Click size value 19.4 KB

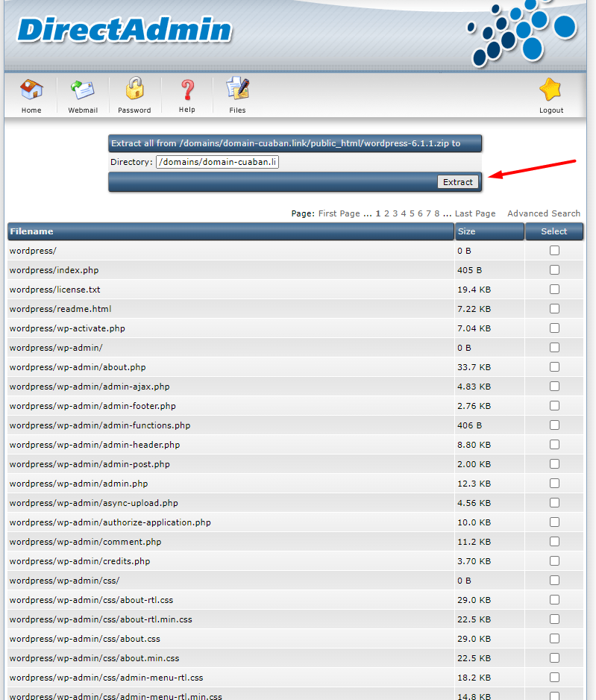[x=474, y=290]
